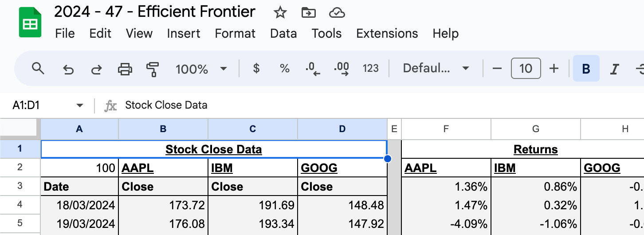Open the Data menu
644x235 pixels.
point(283,34)
